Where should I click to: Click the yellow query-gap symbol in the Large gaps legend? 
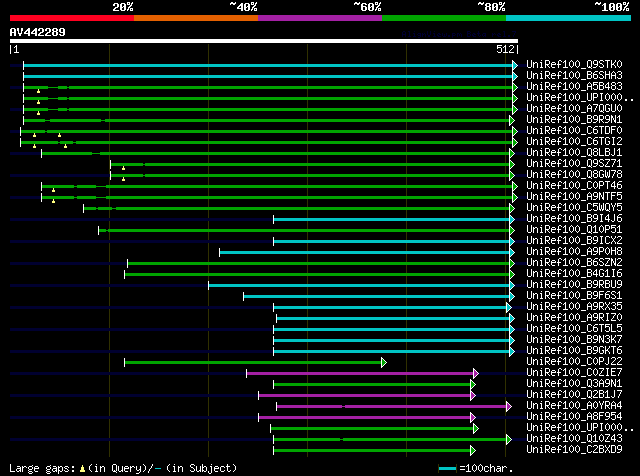(82, 469)
